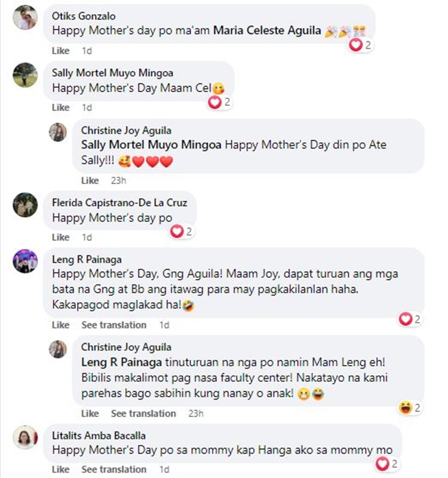Click the 23h timestamp under the Ate Sally reply
The image size is (448, 478).
click(118, 180)
